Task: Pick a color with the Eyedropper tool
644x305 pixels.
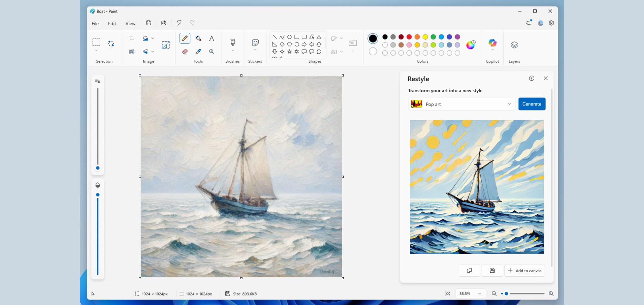Action: click(198, 52)
